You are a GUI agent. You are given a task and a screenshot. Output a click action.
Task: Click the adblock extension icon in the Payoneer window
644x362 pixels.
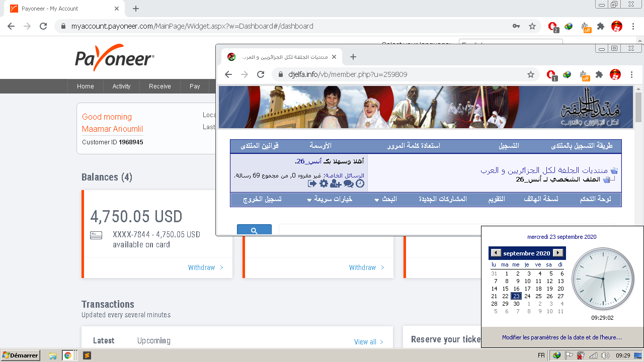pyautogui.click(x=552, y=27)
